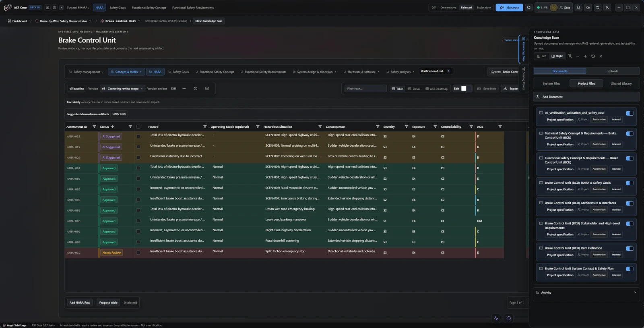Click the Knowledge Base unpin icon
The image size is (644, 328).
[570, 56]
